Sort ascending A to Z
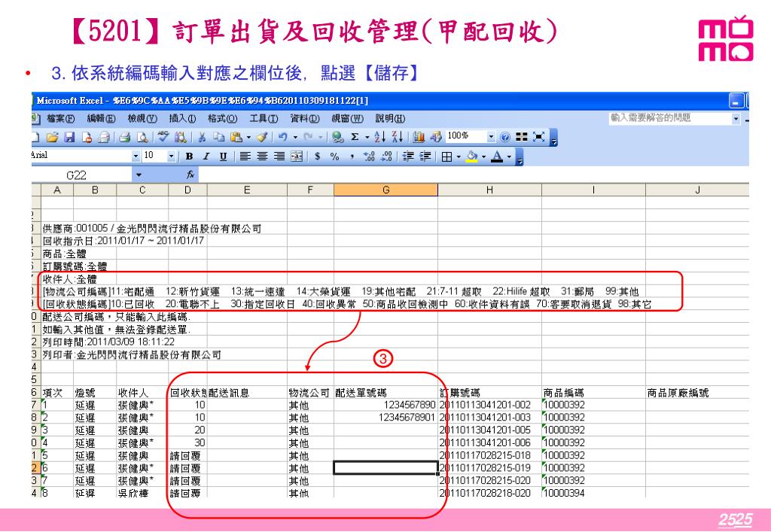 pyautogui.click(x=379, y=137)
